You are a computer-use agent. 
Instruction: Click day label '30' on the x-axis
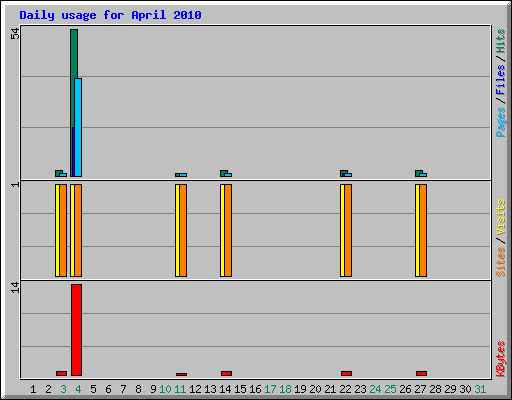[465, 389]
